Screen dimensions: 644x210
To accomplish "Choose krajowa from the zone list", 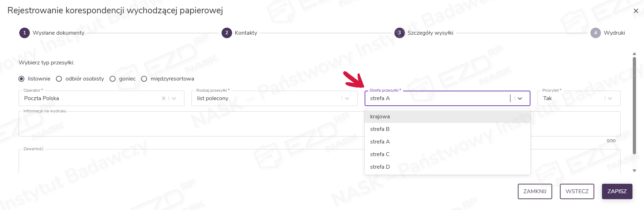I will pyautogui.click(x=380, y=117).
